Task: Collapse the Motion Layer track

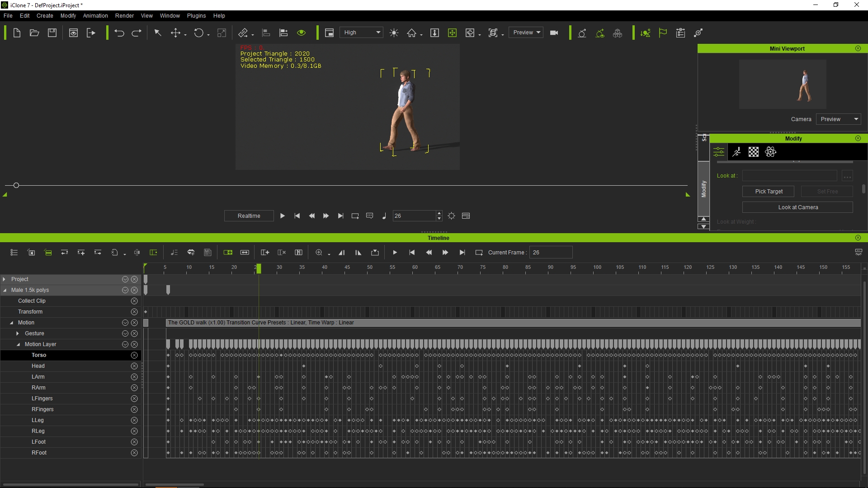Action: 19,344
